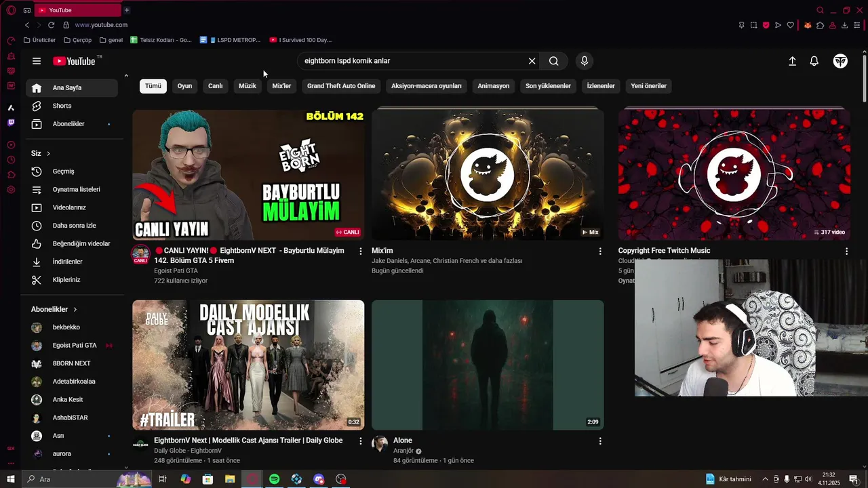Image resolution: width=868 pixels, height=488 pixels.
Task: Open Beğendiğim videolar list
Action: click(71, 243)
